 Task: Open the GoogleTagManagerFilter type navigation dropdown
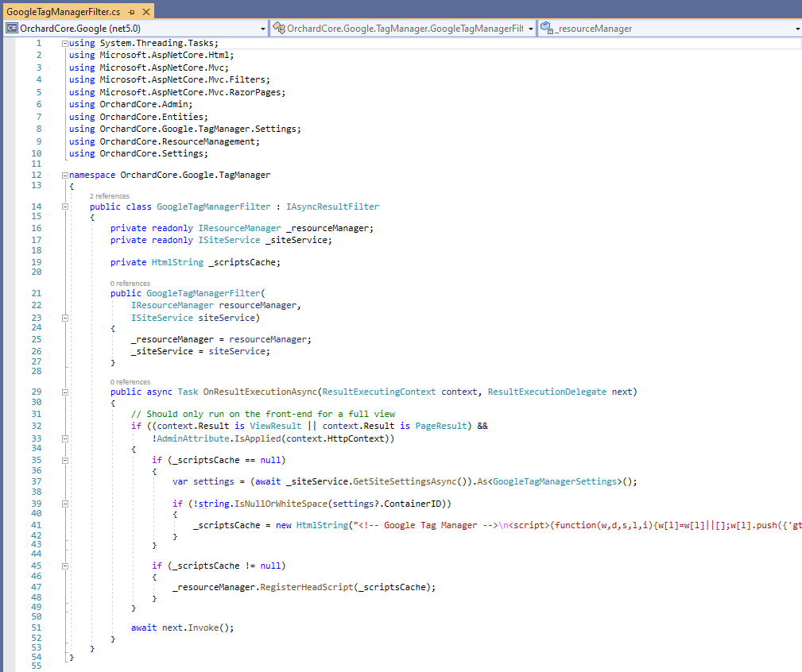pyautogui.click(x=530, y=29)
